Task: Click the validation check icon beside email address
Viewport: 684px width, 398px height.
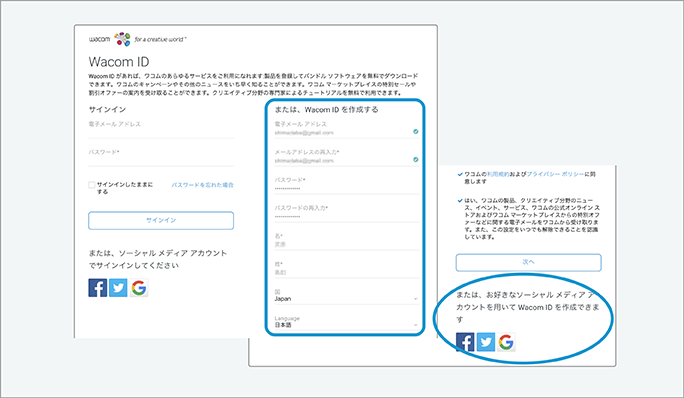Action: pos(416,131)
